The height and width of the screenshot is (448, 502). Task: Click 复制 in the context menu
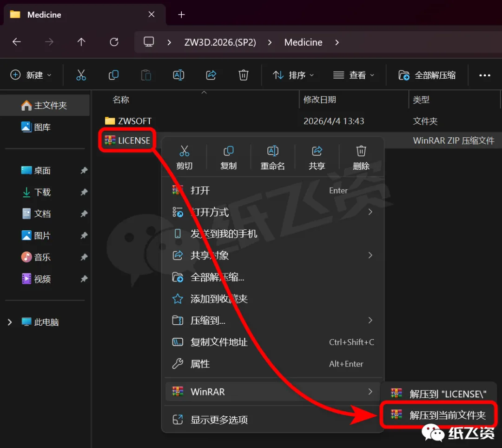[x=228, y=157]
